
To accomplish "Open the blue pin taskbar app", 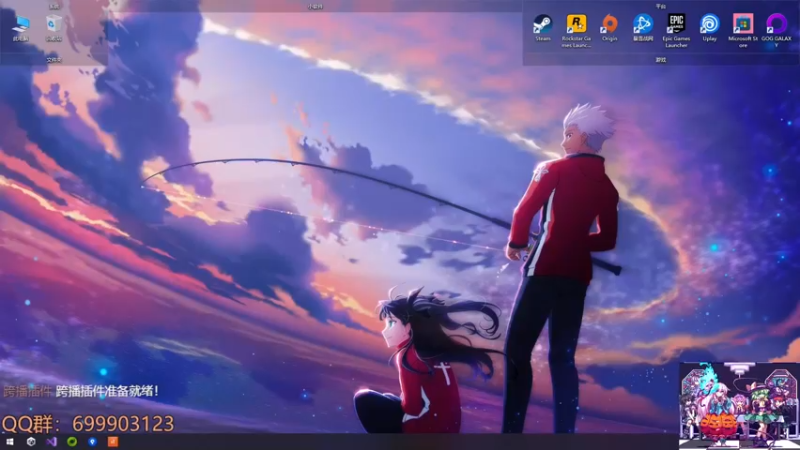I will [x=92, y=442].
